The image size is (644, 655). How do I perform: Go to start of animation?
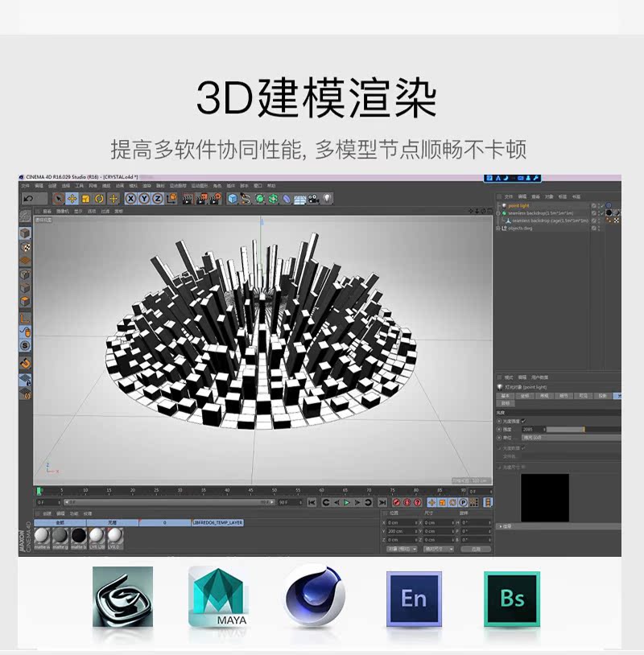(312, 503)
